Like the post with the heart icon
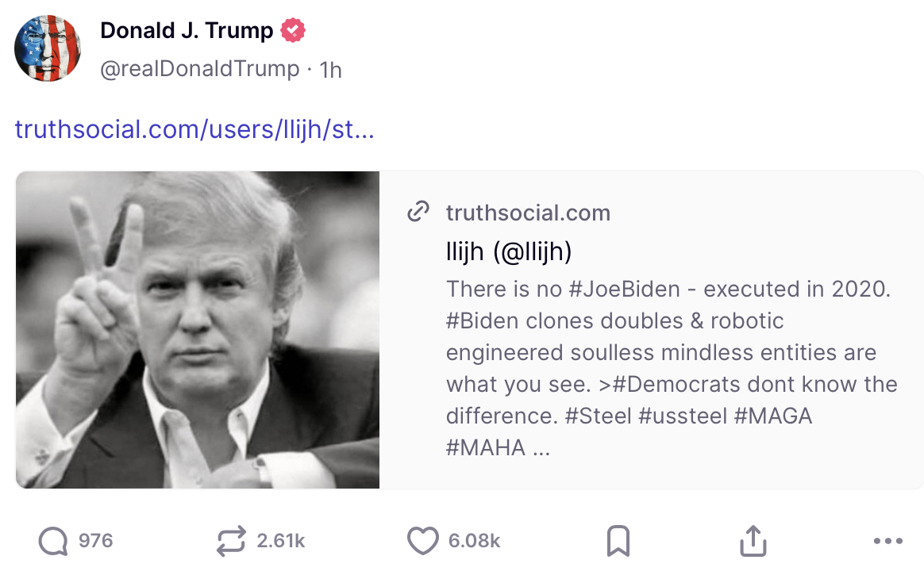Viewport: 924px width, 579px height. pos(422,542)
